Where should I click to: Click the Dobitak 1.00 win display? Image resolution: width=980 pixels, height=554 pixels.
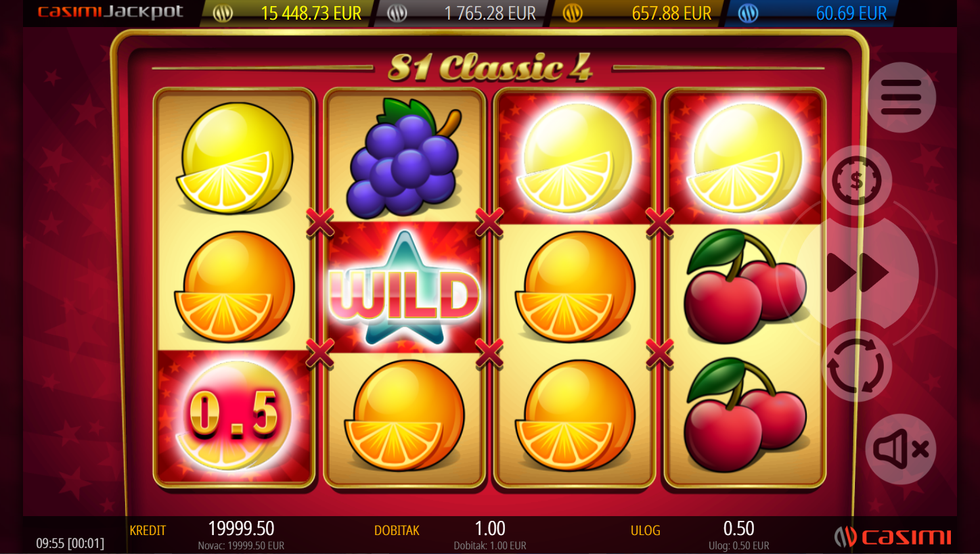coord(490,528)
